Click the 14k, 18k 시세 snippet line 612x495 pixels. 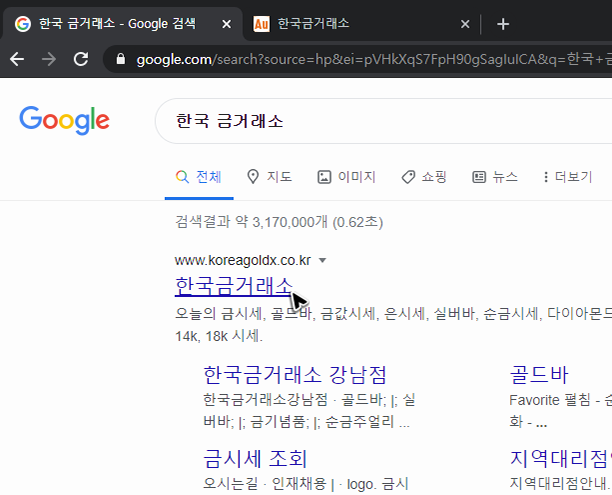pyautogui.click(x=219, y=336)
